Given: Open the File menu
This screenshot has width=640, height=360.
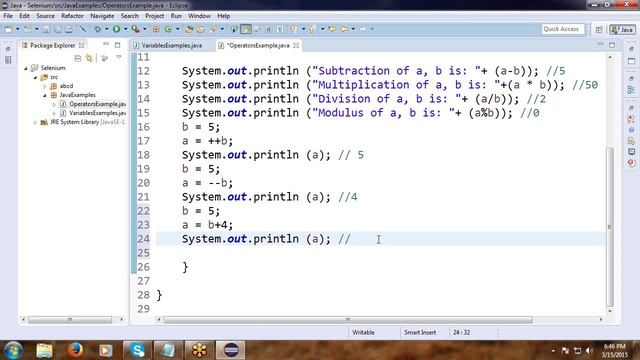Looking at the screenshot, I should 8,16.
